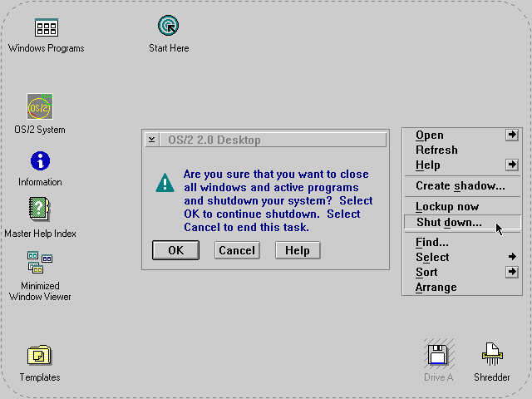Screen dimensions: 532x399
Task: Click the Windows Programs label text
Action: [x=47, y=48]
